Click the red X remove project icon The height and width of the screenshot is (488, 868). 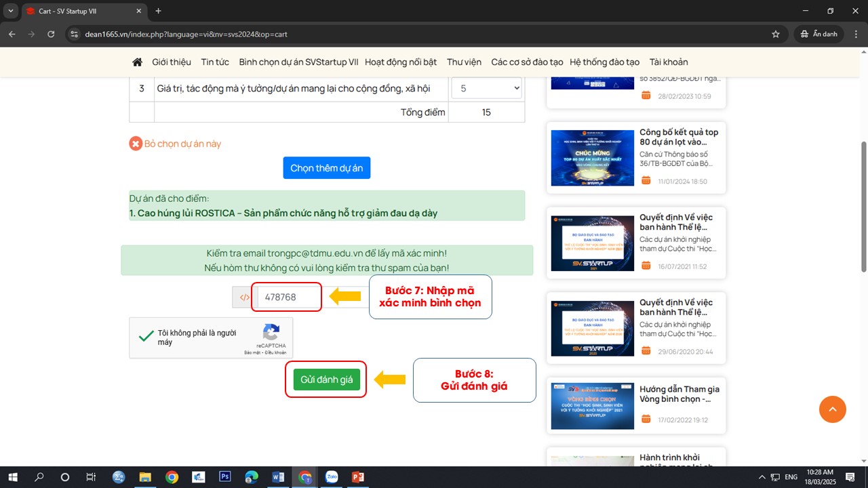tap(136, 144)
